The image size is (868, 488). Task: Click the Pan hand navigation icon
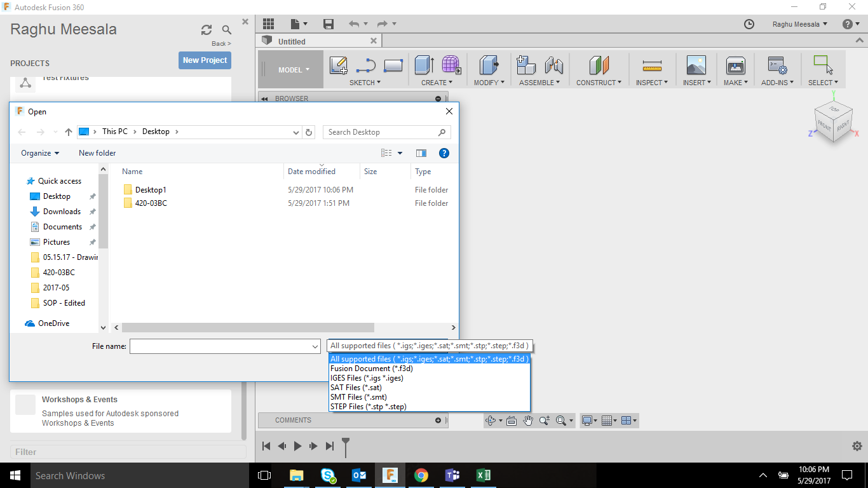pyautogui.click(x=528, y=421)
